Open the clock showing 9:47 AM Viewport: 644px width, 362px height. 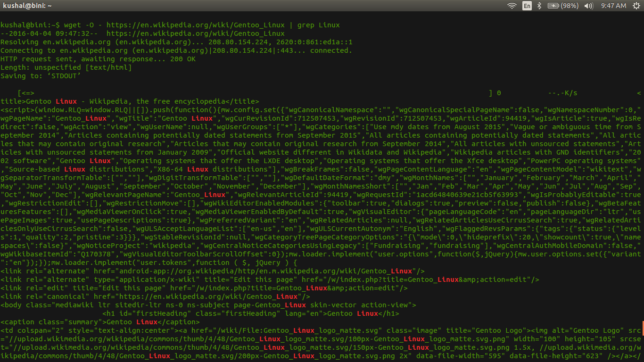(614, 6)
